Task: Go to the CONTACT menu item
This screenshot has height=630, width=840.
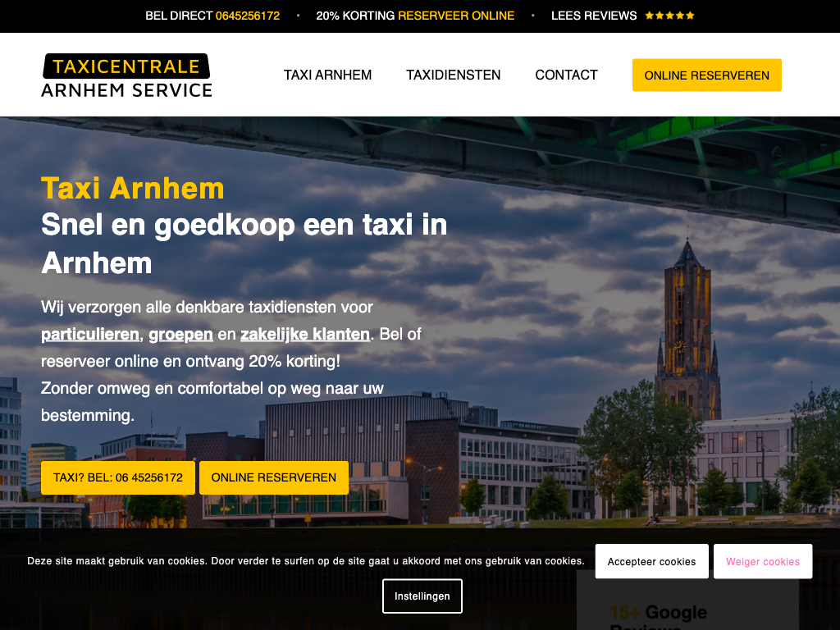Action: tap(566, 75)
